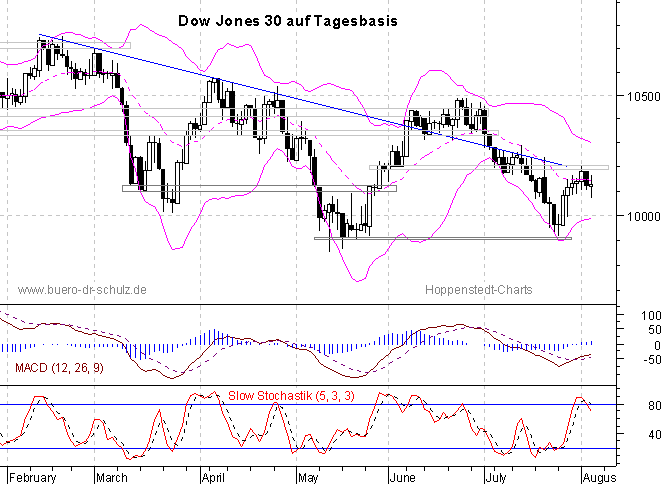The width and height of the screenshot is (664, 484).
Task: Click the 0 value on MACD scale
Action: 654,345
